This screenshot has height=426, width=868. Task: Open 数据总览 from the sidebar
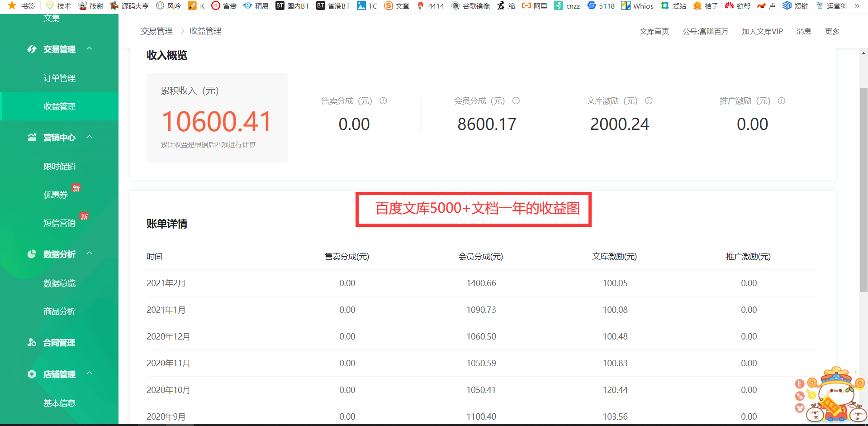[x=59, y=283]
